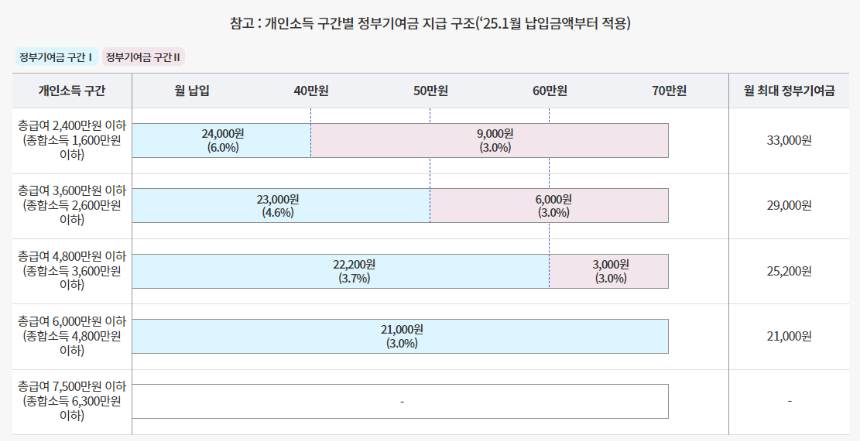Click the empty bar in the 7,500만원 row

click(x=400, y=402)
